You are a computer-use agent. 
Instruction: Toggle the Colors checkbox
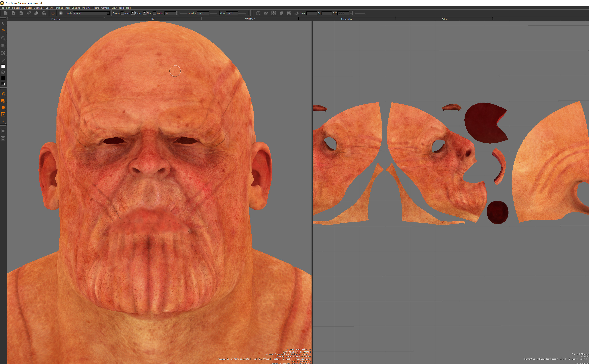click(x=122, y=13)
